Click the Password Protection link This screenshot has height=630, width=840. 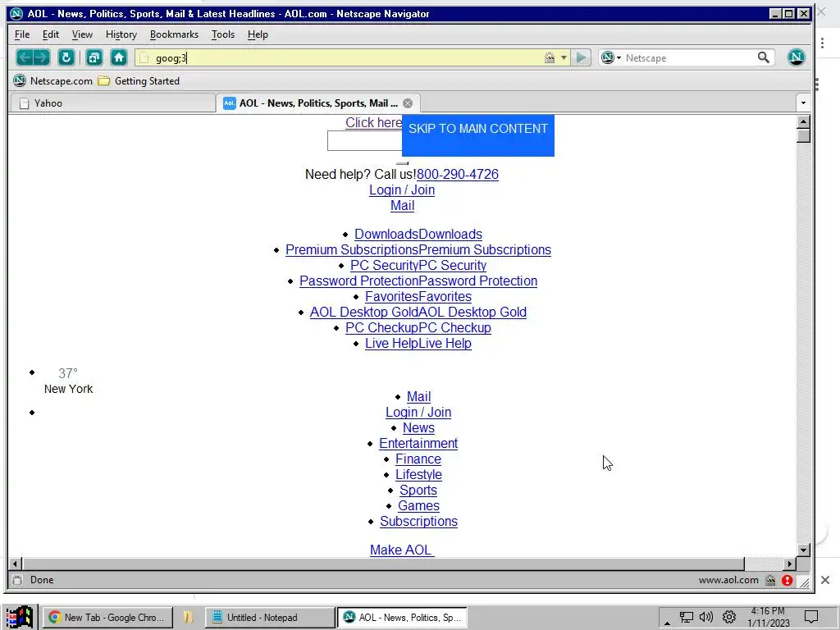tap(418, 281)
